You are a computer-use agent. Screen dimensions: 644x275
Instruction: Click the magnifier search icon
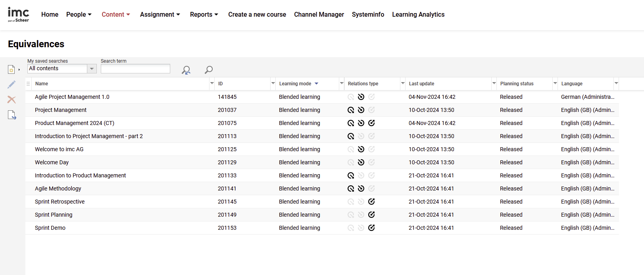pos(209,70)
